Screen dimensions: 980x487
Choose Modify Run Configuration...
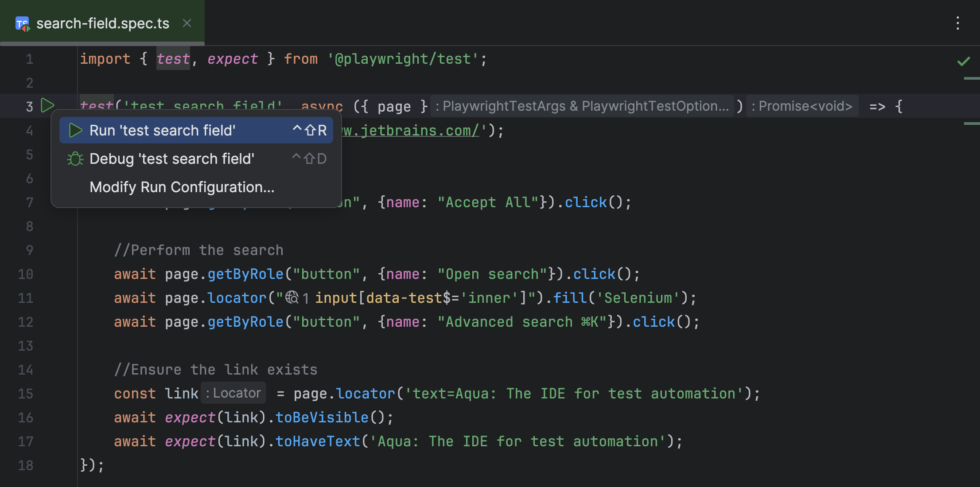[182, 187]
